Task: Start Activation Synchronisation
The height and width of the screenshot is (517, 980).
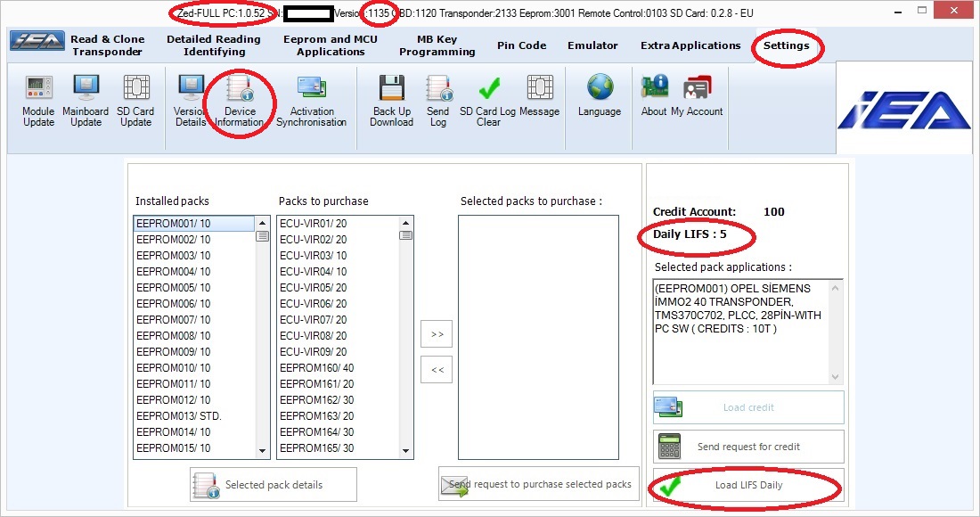Action: tap(311, 101)
